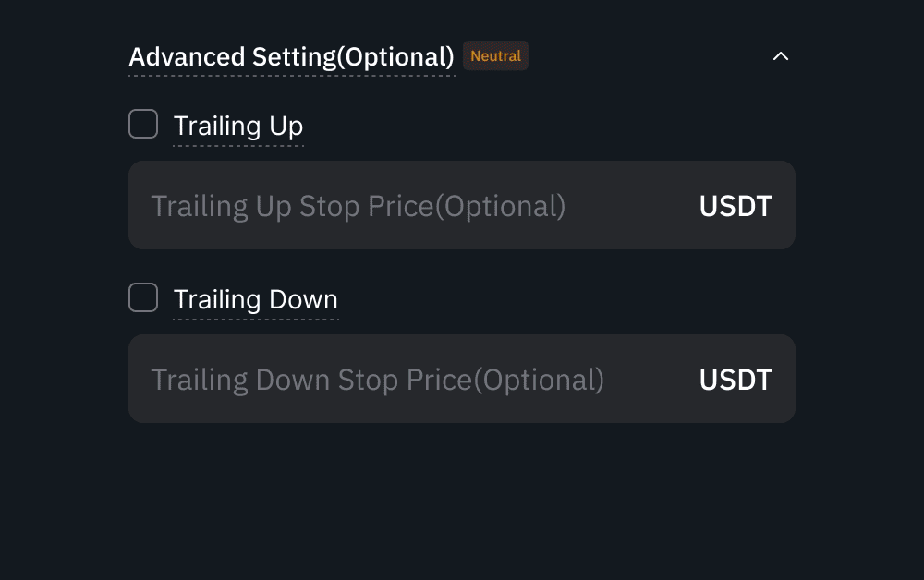Enable the Trailing Up checkbox
The height and width of the screenshot is (580, 924).
pyautogui.click(x=143, y=124)
